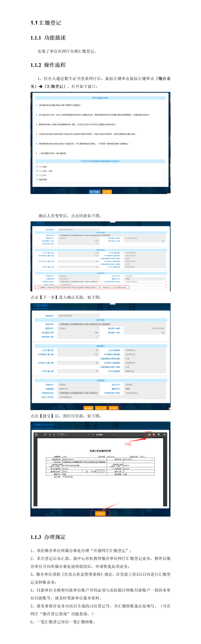This screenshot has width=201, height=644.
Task: Click 单位账号 field in 汇缴登记 form
Action: pyautogui.click(x=79, y=230)
